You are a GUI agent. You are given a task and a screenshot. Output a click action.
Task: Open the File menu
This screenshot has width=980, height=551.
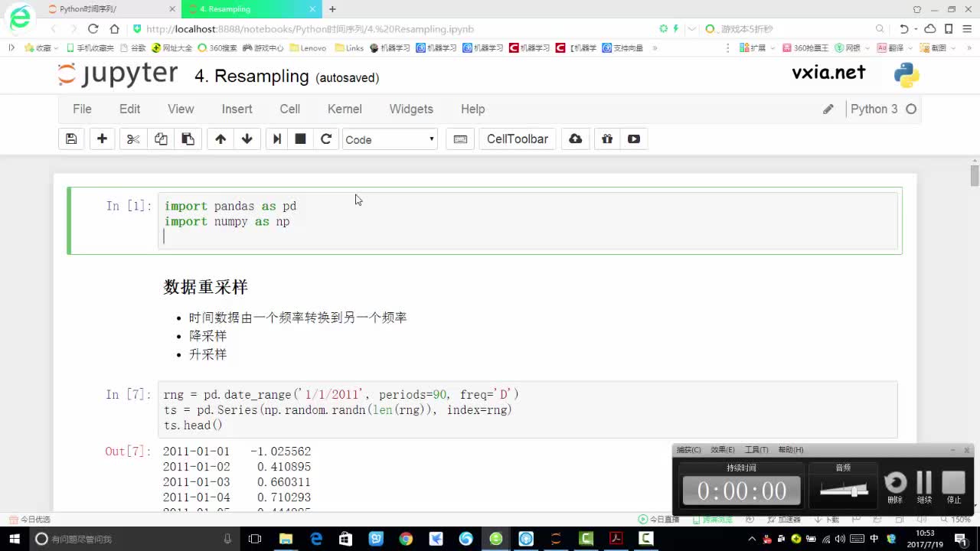[x=82, y=109]
